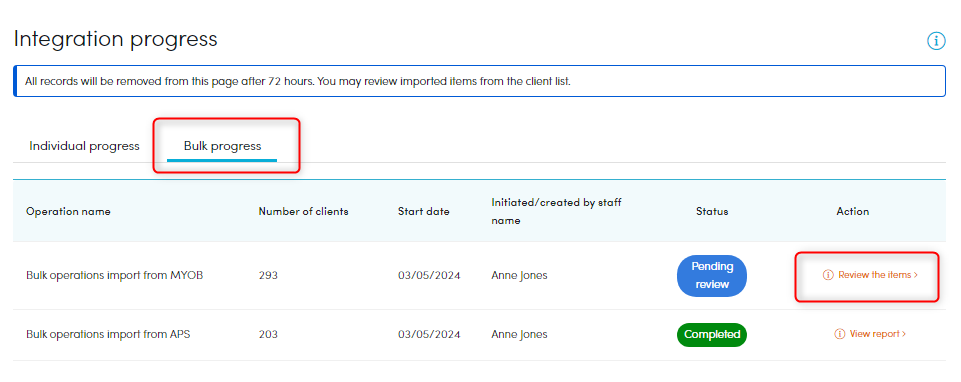Click Initiated/created by staff name header
The height and width of the screenshot is (382, 961).
click(556, 211)
